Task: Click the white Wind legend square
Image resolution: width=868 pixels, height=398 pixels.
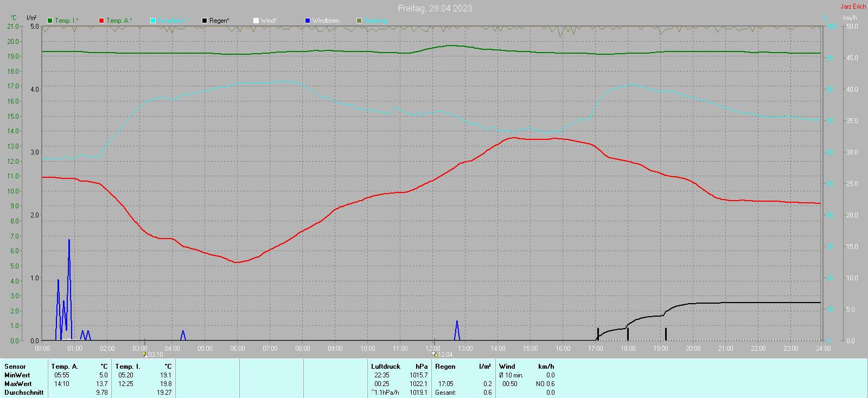Action: click(256, 21)
